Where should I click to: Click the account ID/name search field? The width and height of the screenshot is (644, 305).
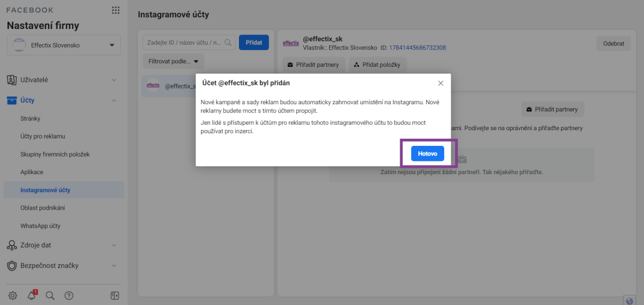(x=189, y=42)
